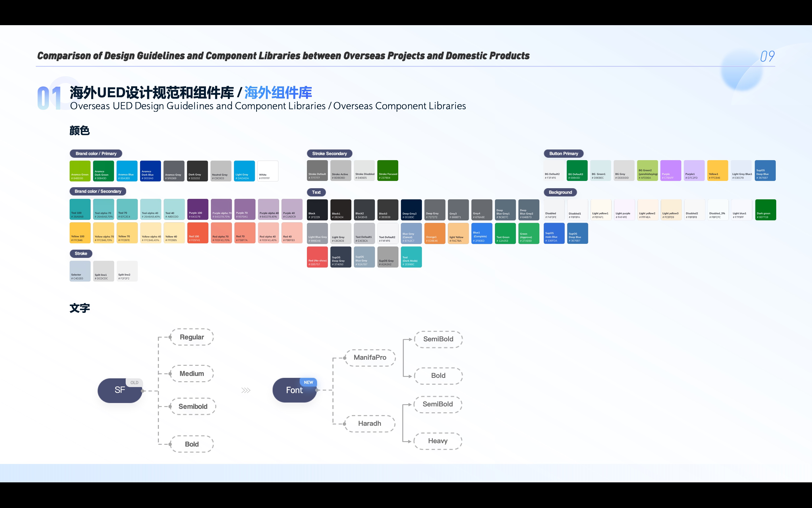Viewport: 812px width, 508px height.
Task: Select the Blue1 (Complete) swatch
Action: click(x=481, y=233)
